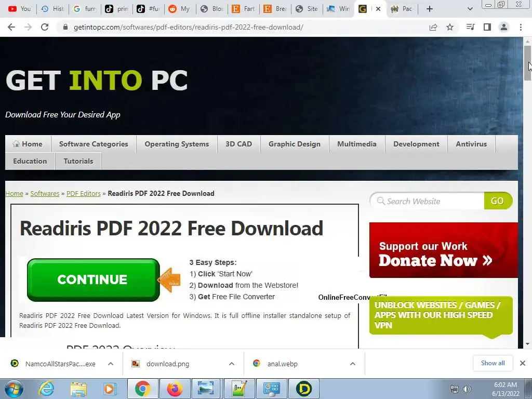Expand options for NamcoAllStarsPac exe download
The height and width of the screenshot is (399, 532).
(111, 364)
